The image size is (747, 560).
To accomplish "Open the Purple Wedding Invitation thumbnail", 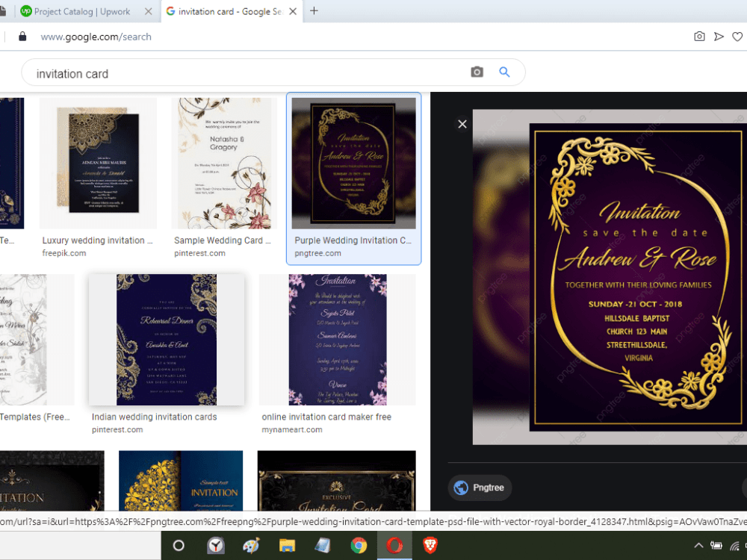I will tap(353, 163).
